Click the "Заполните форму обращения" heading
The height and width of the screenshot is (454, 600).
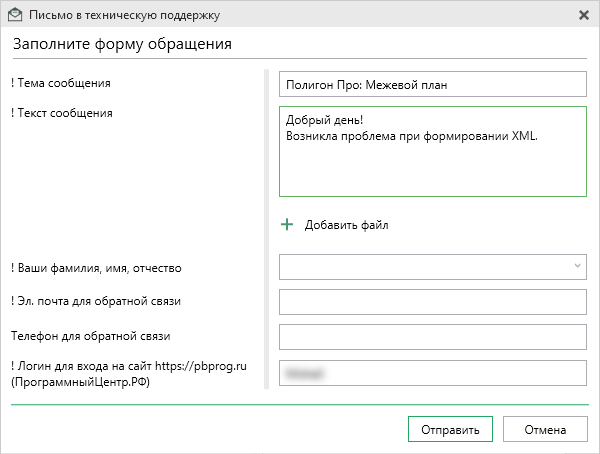(x=123, y=44)
